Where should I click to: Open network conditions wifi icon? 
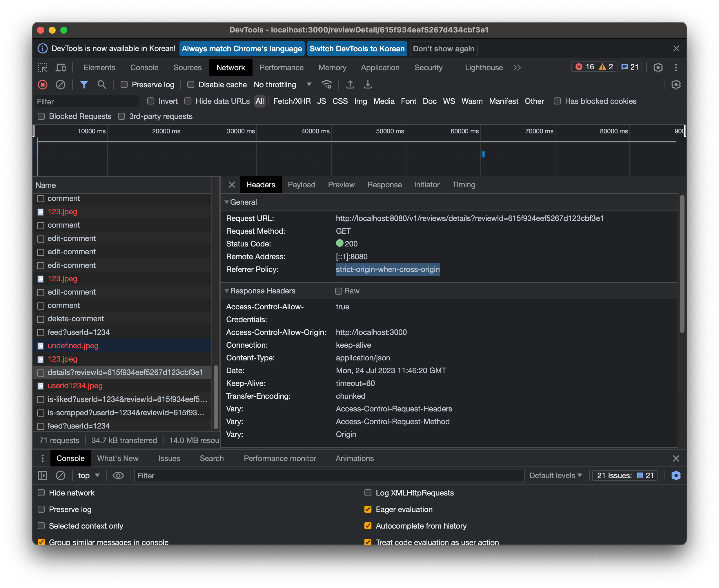(x=326, y=85)
